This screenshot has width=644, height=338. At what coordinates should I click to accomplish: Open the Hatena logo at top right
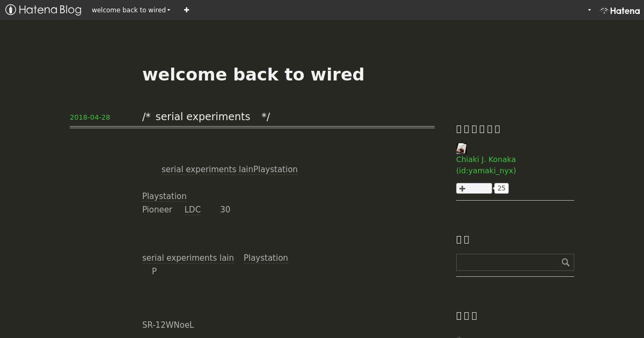click(x=620, y=10)
